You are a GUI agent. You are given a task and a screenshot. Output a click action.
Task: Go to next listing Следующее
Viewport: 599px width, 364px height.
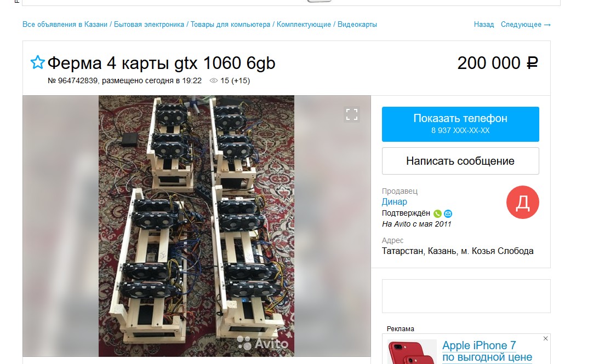point(526,25)
